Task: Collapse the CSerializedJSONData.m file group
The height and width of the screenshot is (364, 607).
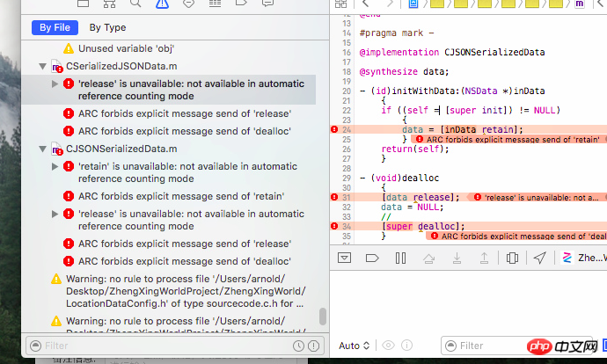Action: click(x=43, y=66)
